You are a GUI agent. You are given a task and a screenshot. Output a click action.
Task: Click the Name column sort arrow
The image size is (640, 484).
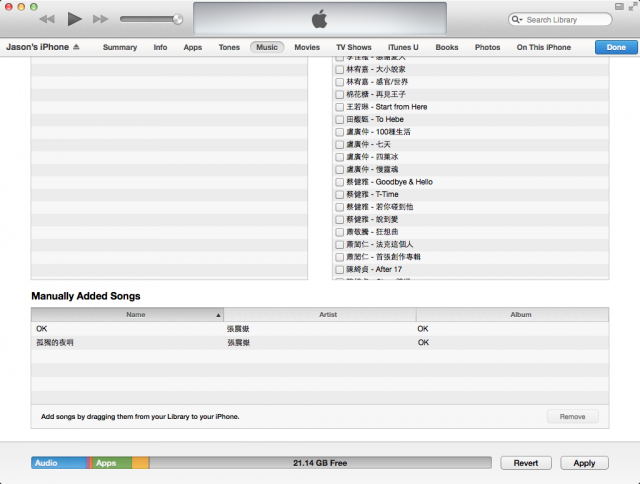coord(218,315)
